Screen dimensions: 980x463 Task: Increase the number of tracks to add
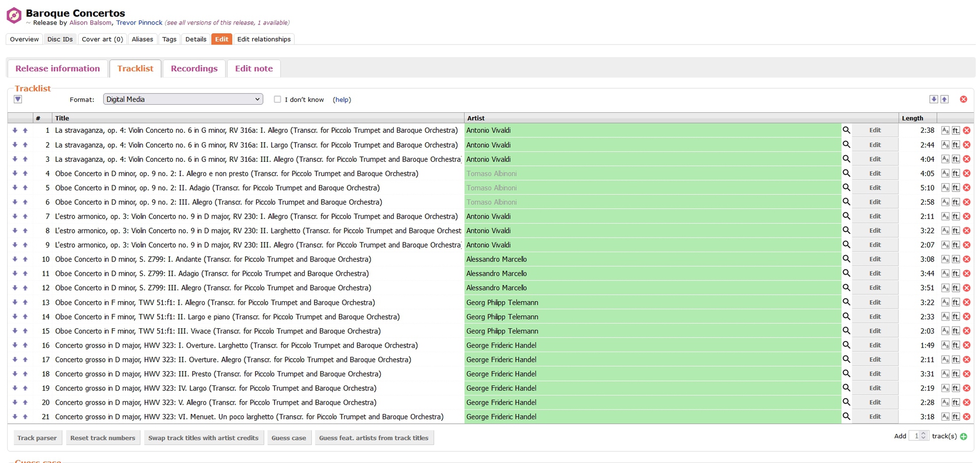pos(923,434)
